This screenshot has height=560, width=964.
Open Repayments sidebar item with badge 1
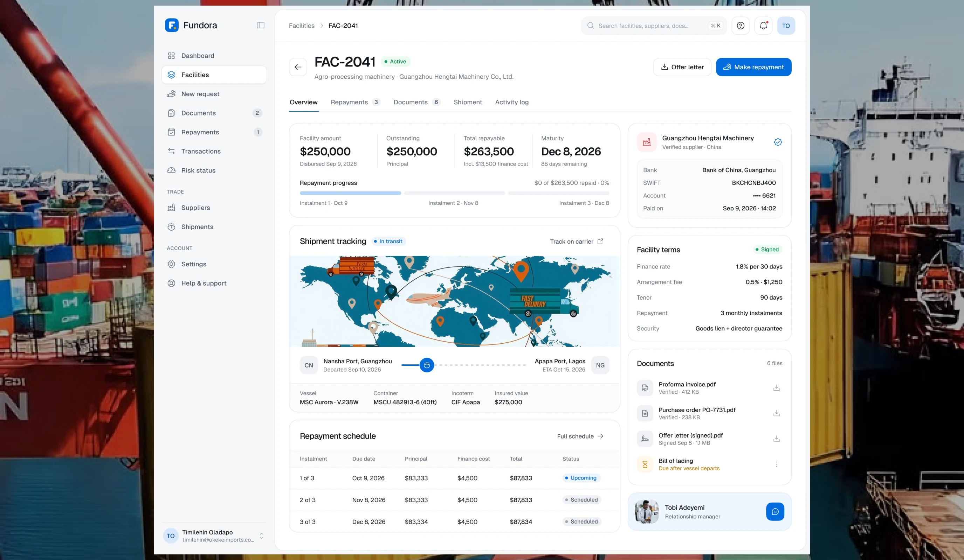point(214,132)
